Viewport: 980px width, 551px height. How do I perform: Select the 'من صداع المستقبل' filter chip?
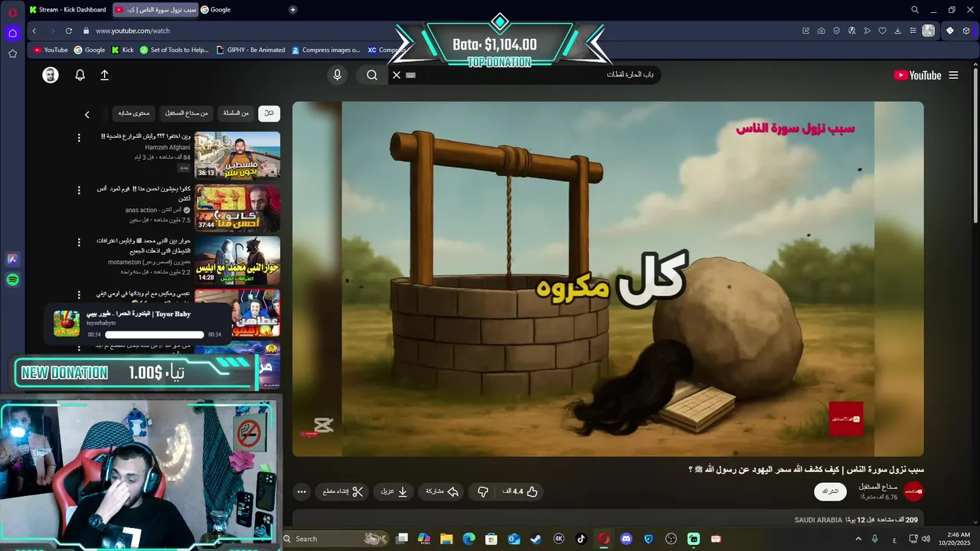coord(187,113)
